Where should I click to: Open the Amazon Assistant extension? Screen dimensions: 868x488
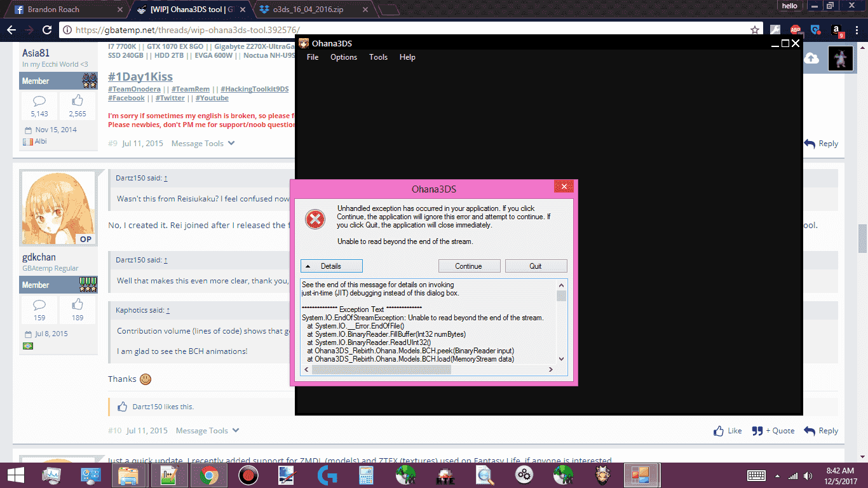pos(836,30)
